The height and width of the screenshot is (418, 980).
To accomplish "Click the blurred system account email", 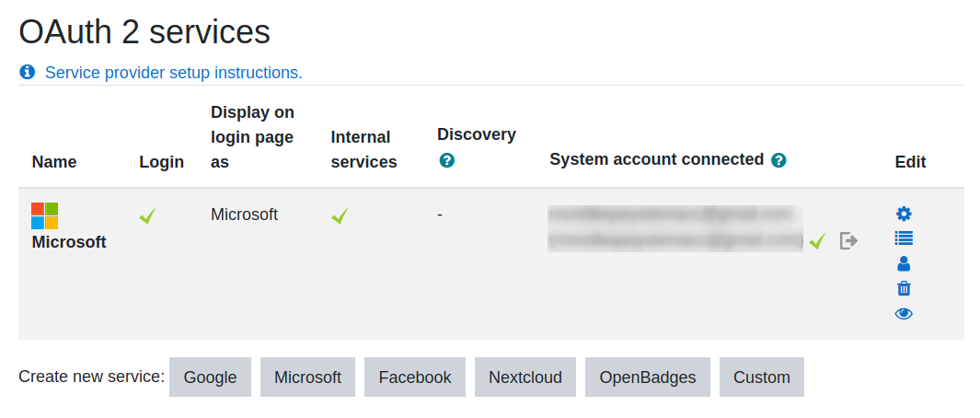I will click(x=675, y=227).
